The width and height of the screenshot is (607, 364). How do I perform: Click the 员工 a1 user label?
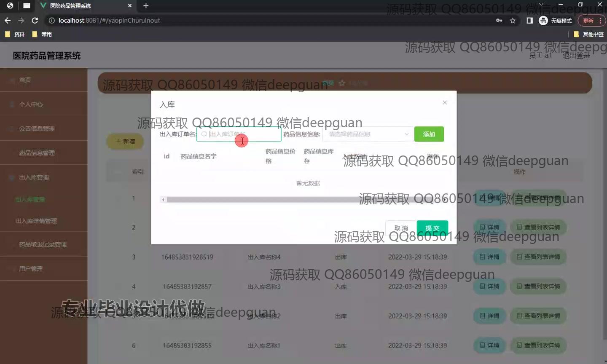pyautogui.click(x=540, y=56)
